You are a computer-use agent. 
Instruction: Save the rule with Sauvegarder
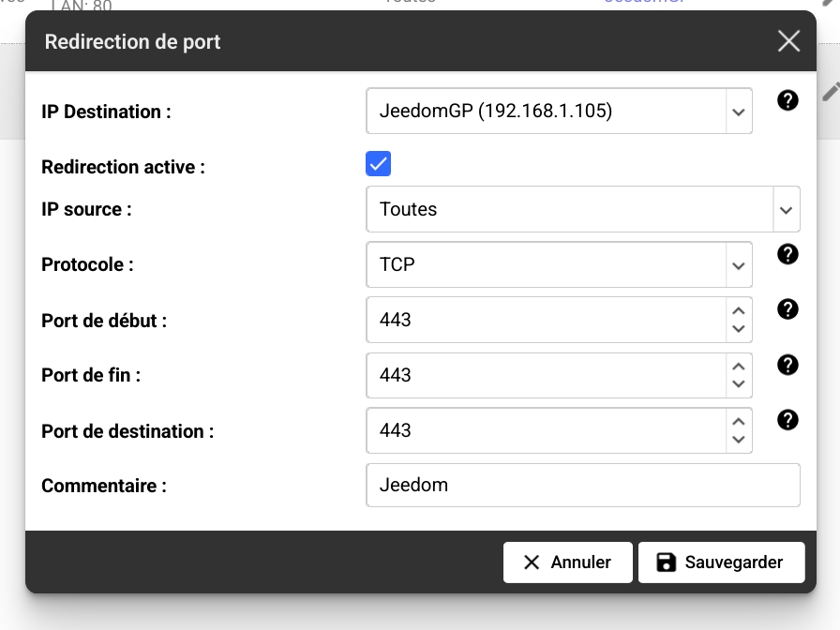(x=721, y=562)
